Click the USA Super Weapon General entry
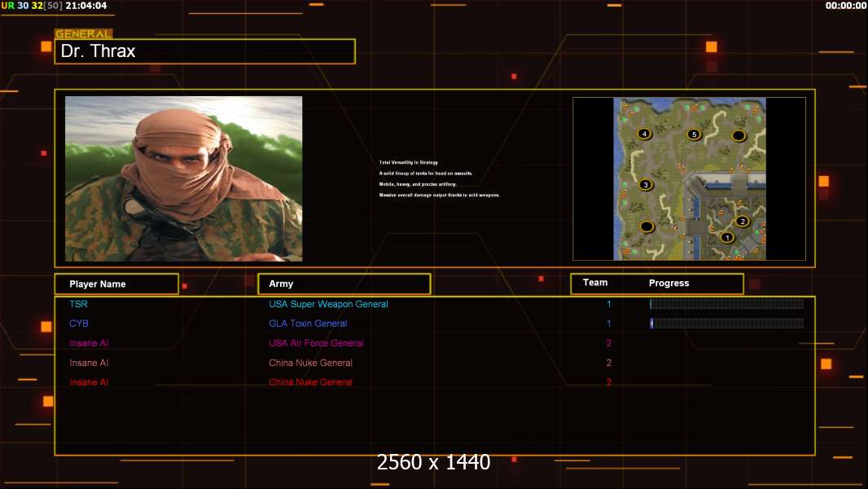The image size is (868, 489). (x=328, y=304)
